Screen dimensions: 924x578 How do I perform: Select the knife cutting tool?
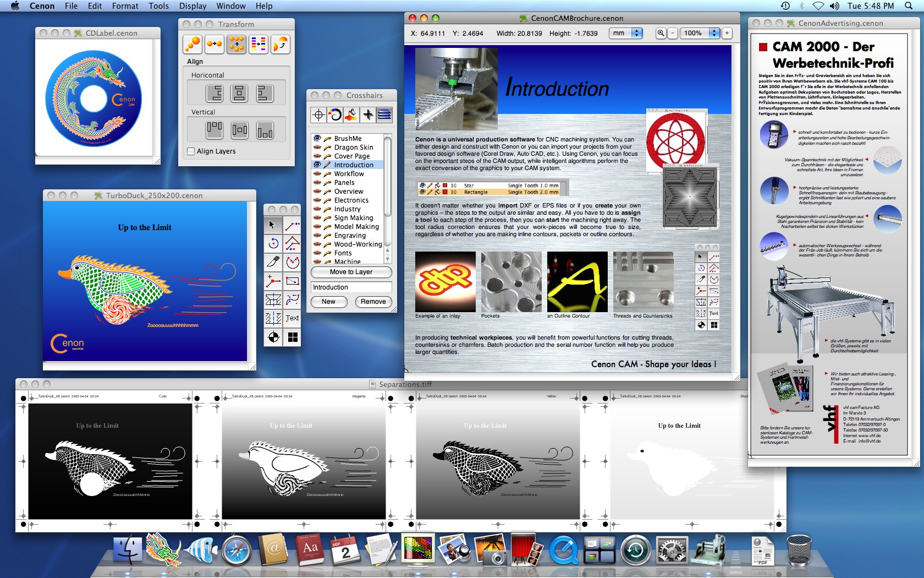click(x=272, y=262)
